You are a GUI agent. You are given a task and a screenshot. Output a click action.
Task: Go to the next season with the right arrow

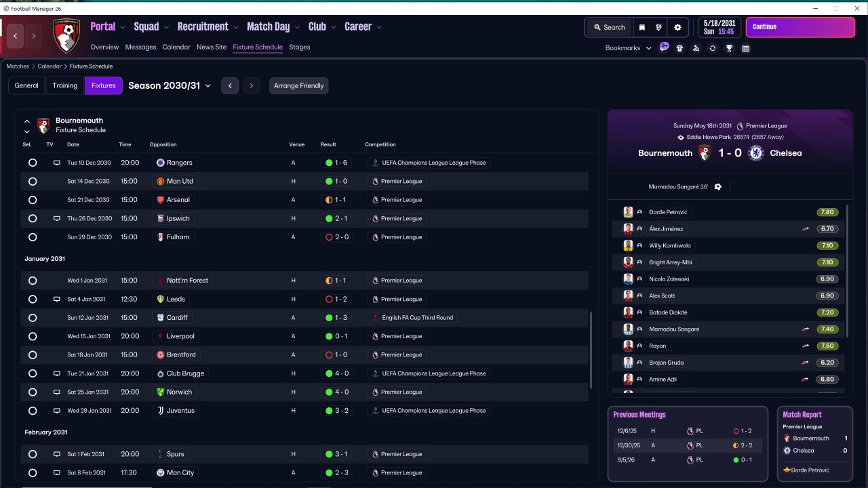(x=252, y=86)
